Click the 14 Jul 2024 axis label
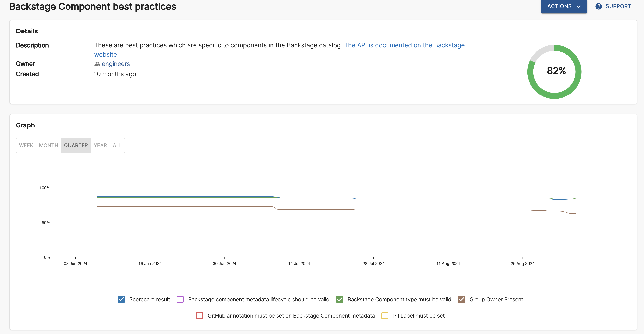 point(299,264)
